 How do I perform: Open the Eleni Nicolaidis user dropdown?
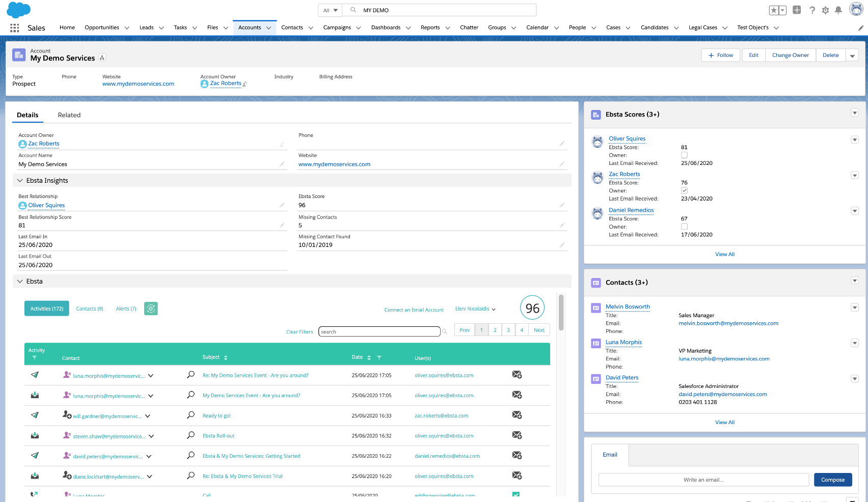pyautogui.click(x=475, y=309)
